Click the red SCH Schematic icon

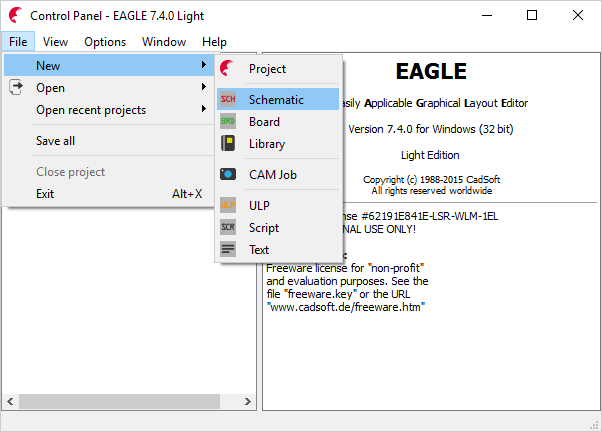pyautogui.click(x=228, y=100)
